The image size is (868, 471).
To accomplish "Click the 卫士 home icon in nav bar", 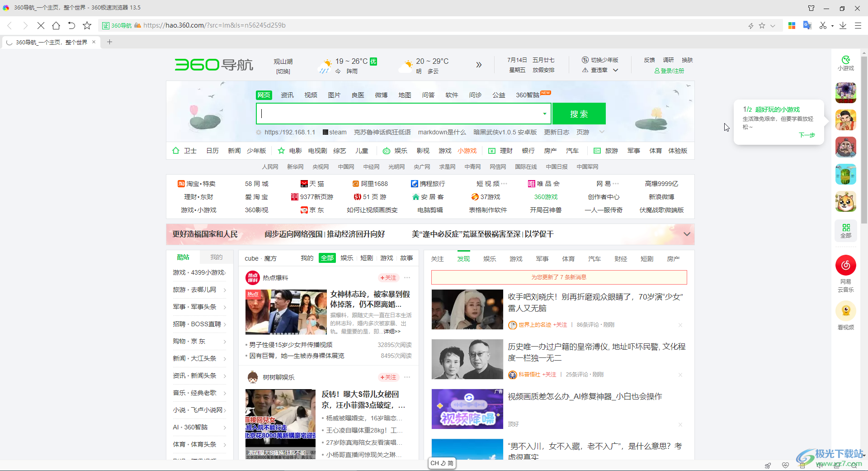I will coord(176,151).
